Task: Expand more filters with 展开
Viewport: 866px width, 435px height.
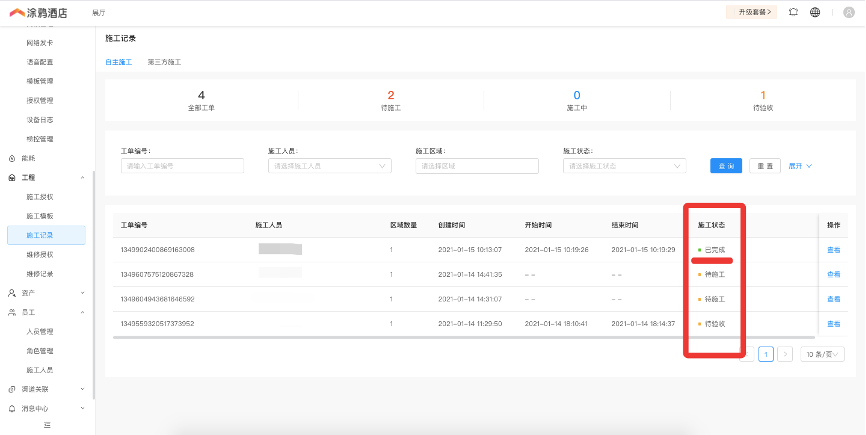Action: point(800,166)
